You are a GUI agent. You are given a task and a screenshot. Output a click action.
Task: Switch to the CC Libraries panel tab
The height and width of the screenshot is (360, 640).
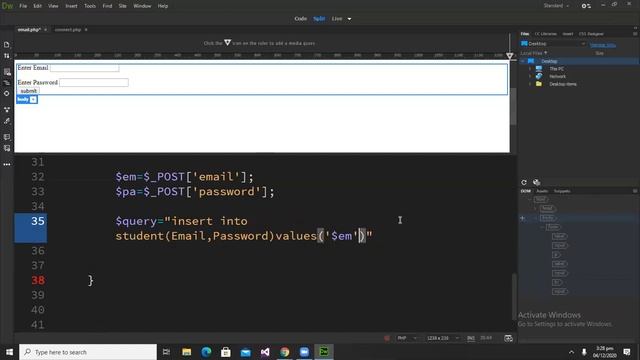(545, 34)
